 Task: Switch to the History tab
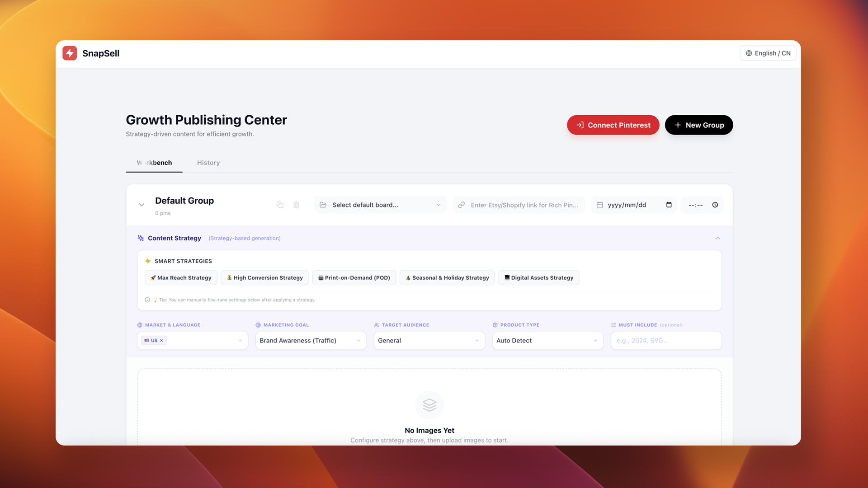pyautogui.click(x=208, y=163)
